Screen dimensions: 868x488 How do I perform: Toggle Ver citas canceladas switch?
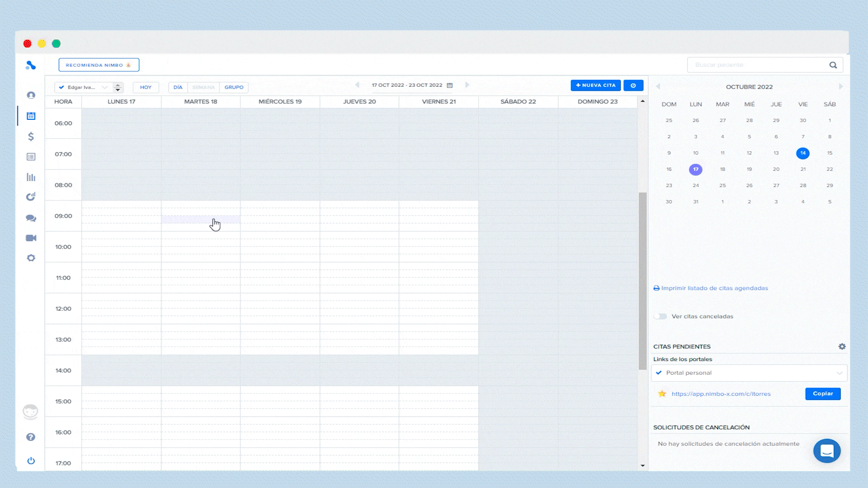pyautogui.click(x=660, y=316)
